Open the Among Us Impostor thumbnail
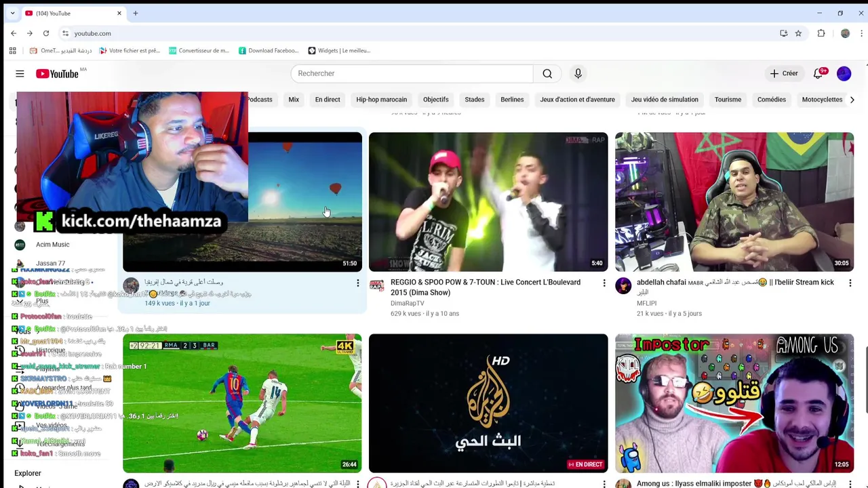This screenshot has width=868, height=488. click(x=734, y=403)
